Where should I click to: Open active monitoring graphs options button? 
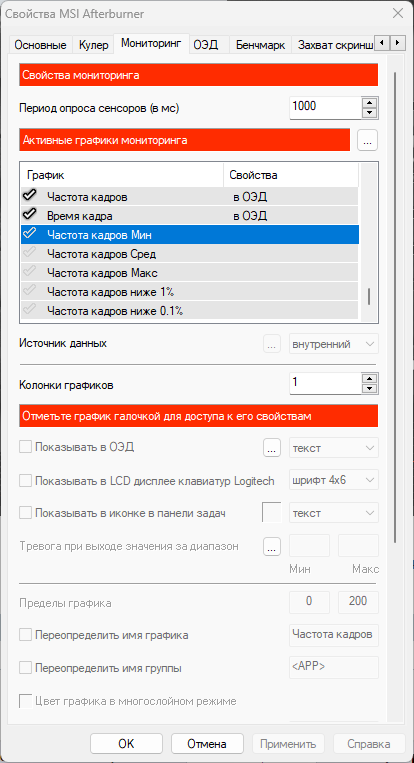tap(367, 141)
